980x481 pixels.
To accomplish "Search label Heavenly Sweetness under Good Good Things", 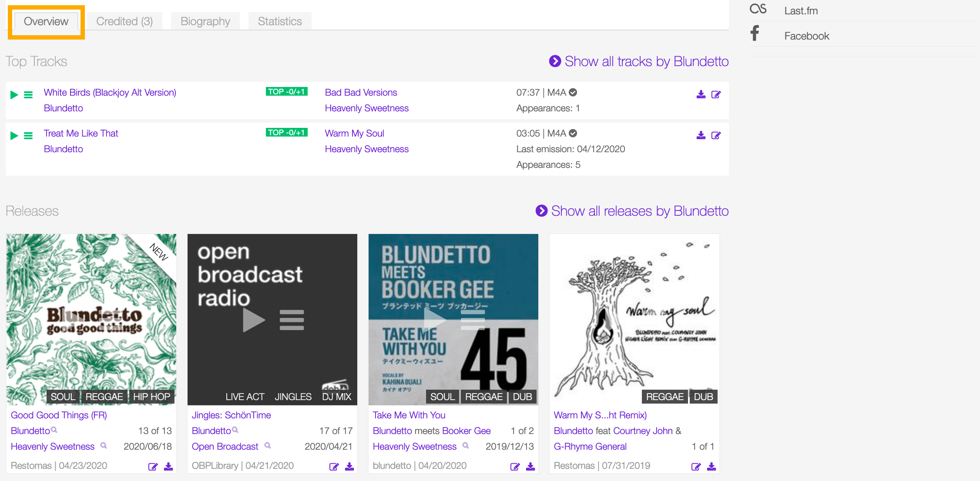I will click(104, 445).
